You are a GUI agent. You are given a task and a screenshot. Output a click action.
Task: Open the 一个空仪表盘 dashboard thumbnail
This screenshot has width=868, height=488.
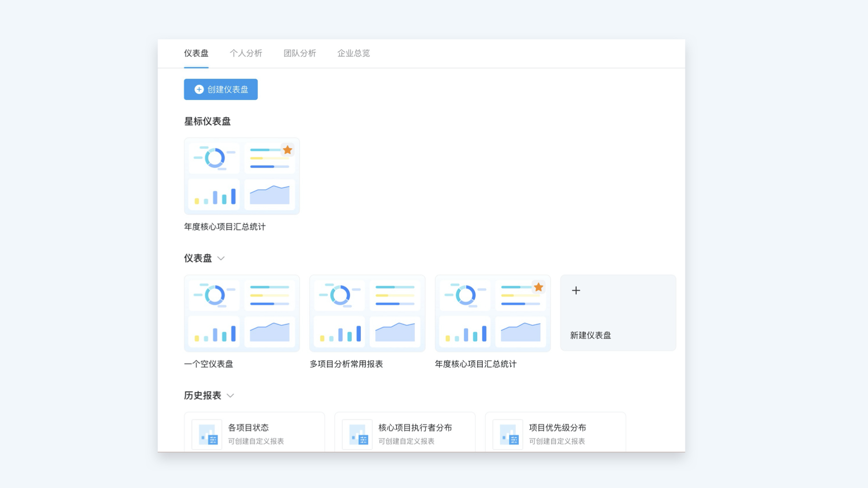point(242,313)
